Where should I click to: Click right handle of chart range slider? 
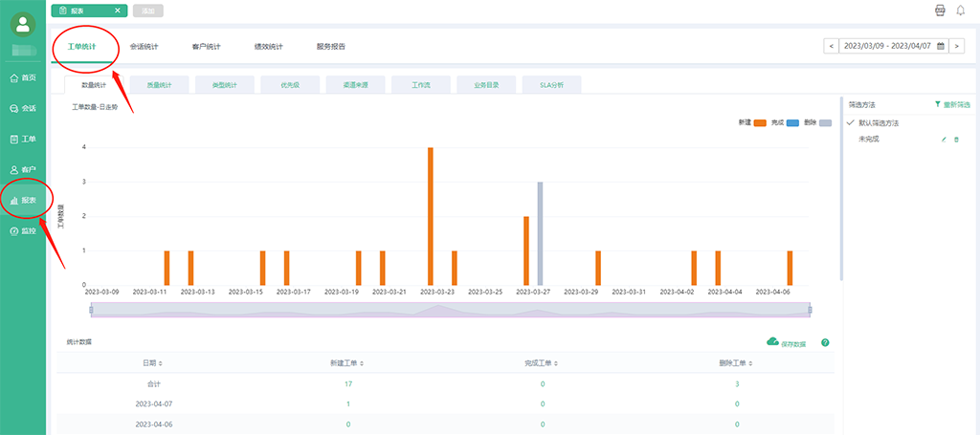pyautogui.click(x=810, y=310)
